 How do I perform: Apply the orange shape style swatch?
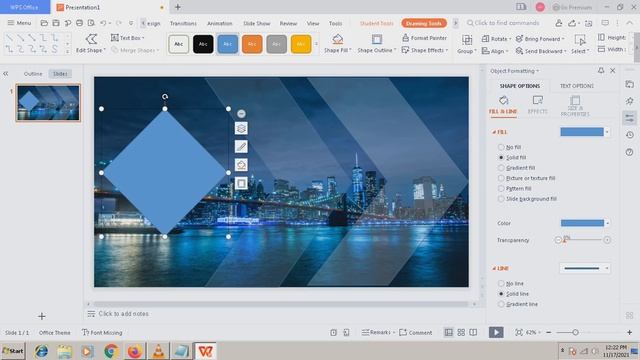(252, 44)
